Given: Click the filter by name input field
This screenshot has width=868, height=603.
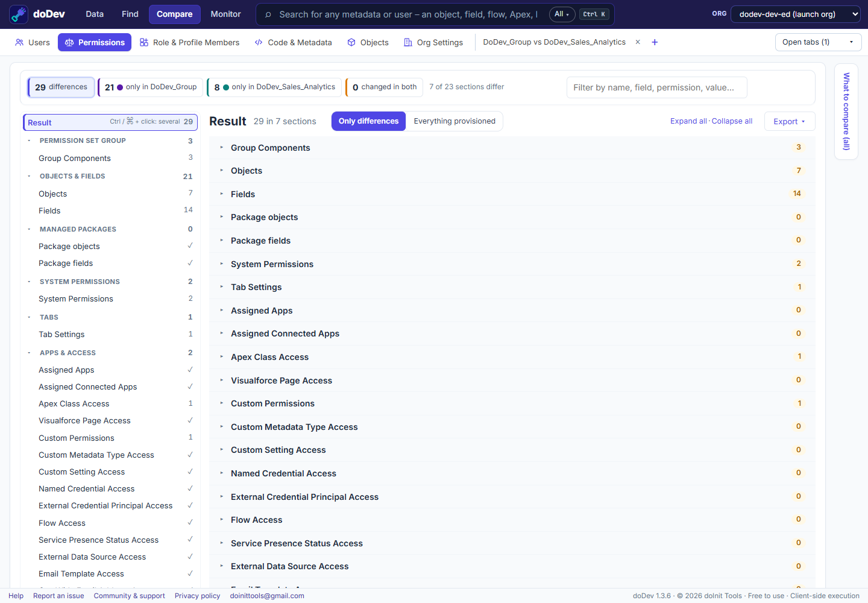Looking at the screenshot, I should coord(657,87).
